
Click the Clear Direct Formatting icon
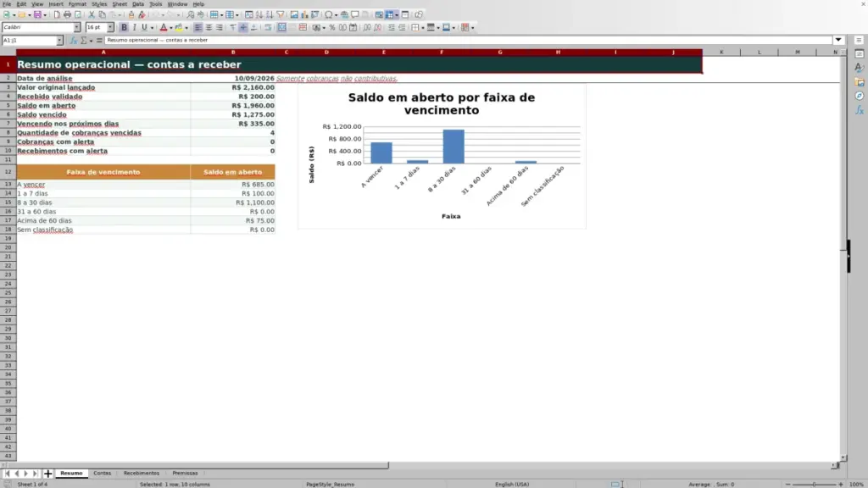point(142,15)
